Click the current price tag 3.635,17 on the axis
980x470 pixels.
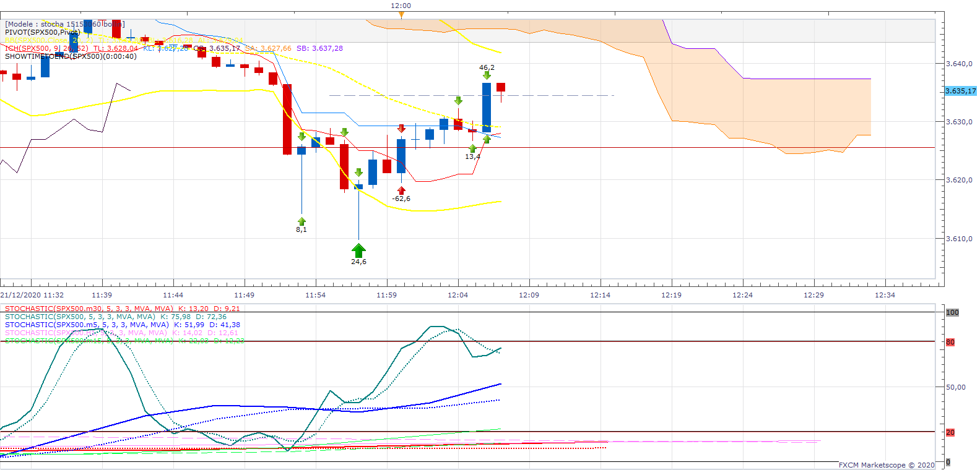pos(960,91)
